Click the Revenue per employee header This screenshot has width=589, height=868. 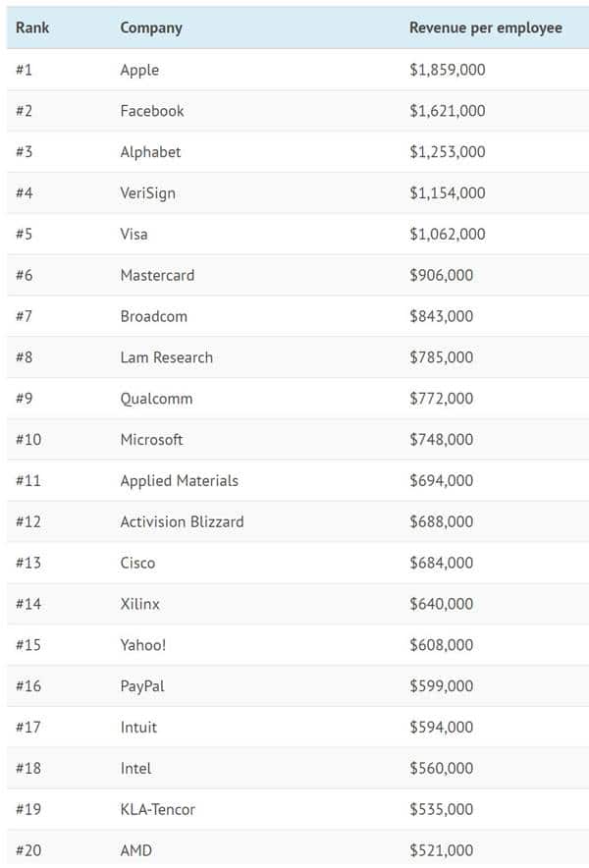coord(485,27)
